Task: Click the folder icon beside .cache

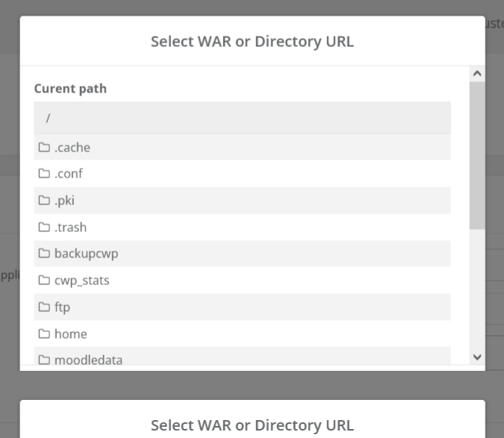Action: pos(44,148)
